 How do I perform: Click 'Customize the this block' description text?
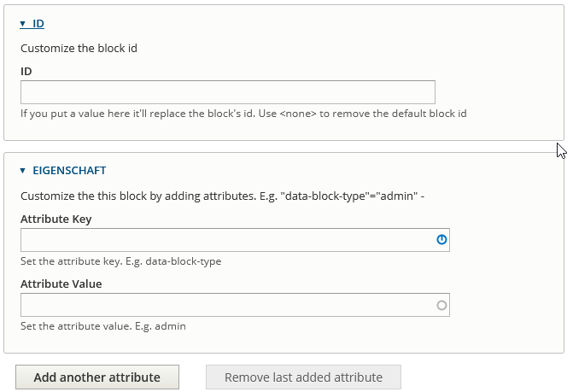pyautogui.click(x=222, y=196)
